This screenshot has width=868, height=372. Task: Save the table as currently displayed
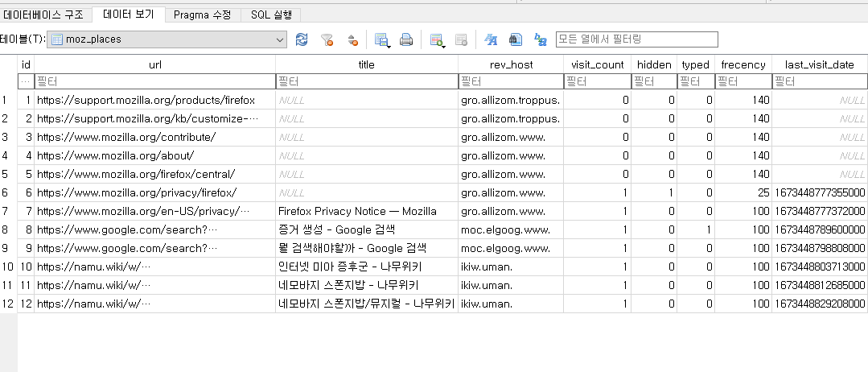click(382, 39)
